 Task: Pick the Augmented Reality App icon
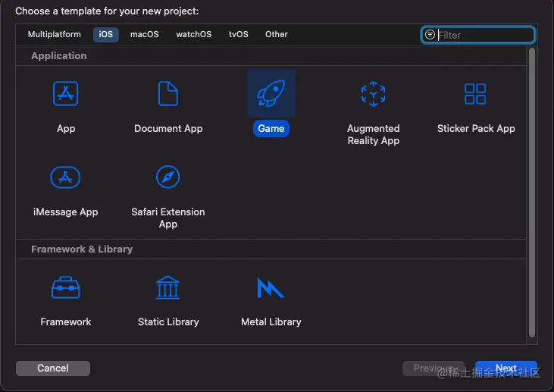pyautogui.click(x=373, y=94)
